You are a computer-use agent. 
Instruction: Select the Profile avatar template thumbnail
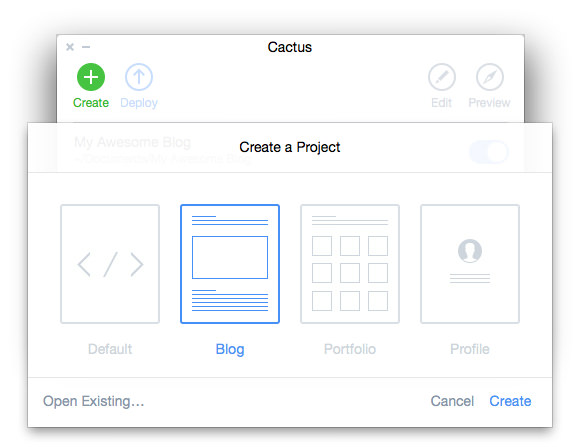[x=470, y=264]
